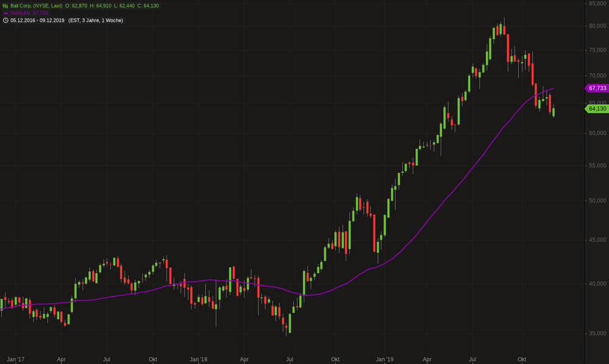Viewport: 609px width, 364px height.
Task: Click the 35,000 price axis label
Action: click(x=597, y=334)
